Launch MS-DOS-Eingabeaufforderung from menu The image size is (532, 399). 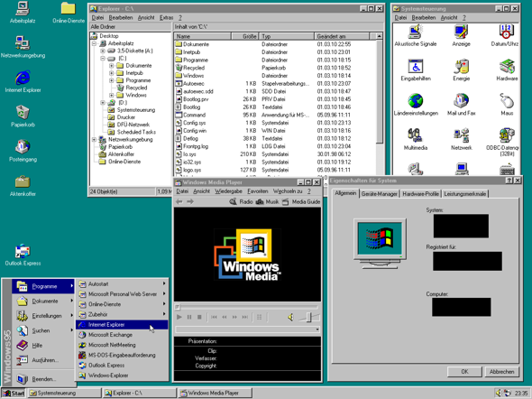pyautogui.click(x=122, y=355)
